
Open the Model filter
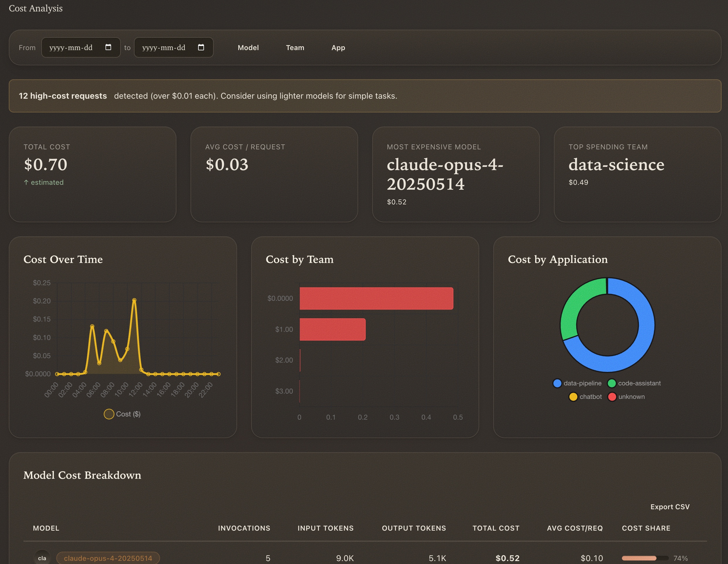click(248, 47)
